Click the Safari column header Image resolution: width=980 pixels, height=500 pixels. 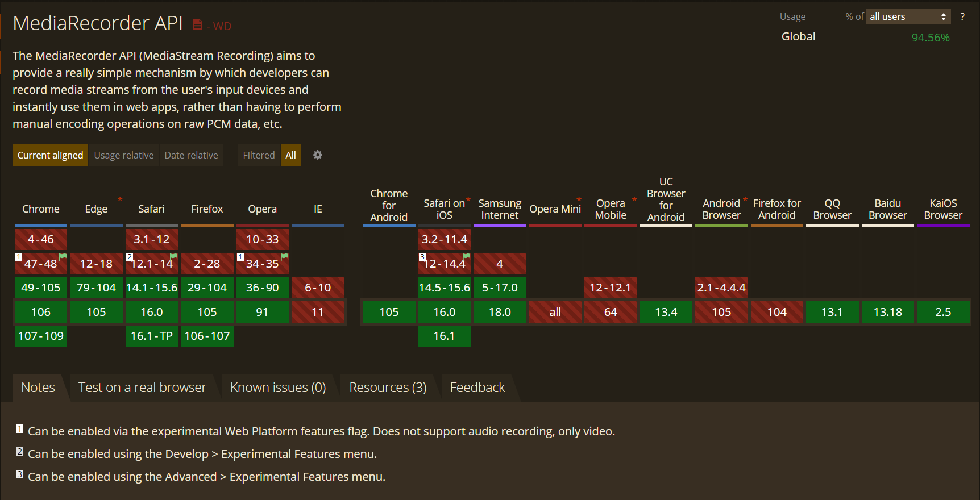152,209
